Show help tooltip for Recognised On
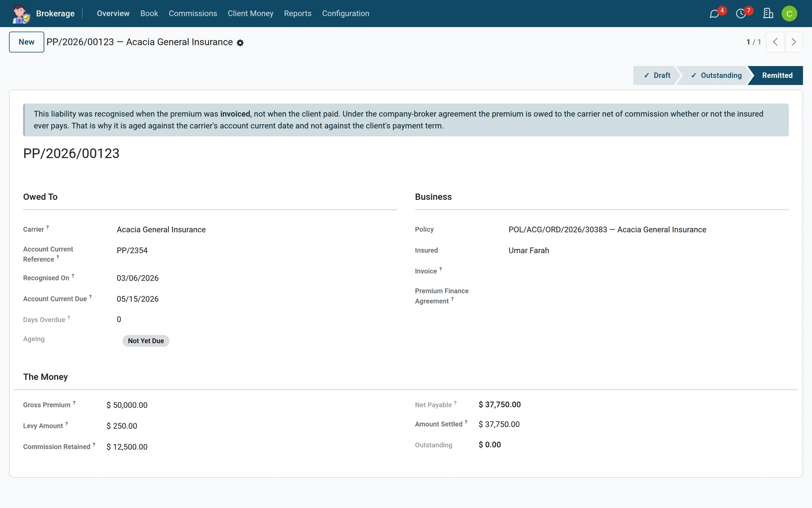The width and height of the screenshot is (812, 508). click(73, 276)
